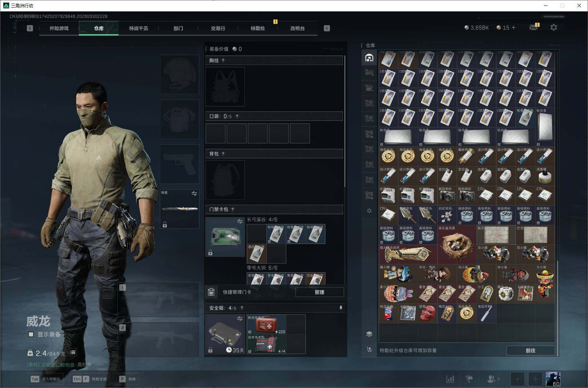Swap the keycard case via arrows icon

click(x=240, y=221)
